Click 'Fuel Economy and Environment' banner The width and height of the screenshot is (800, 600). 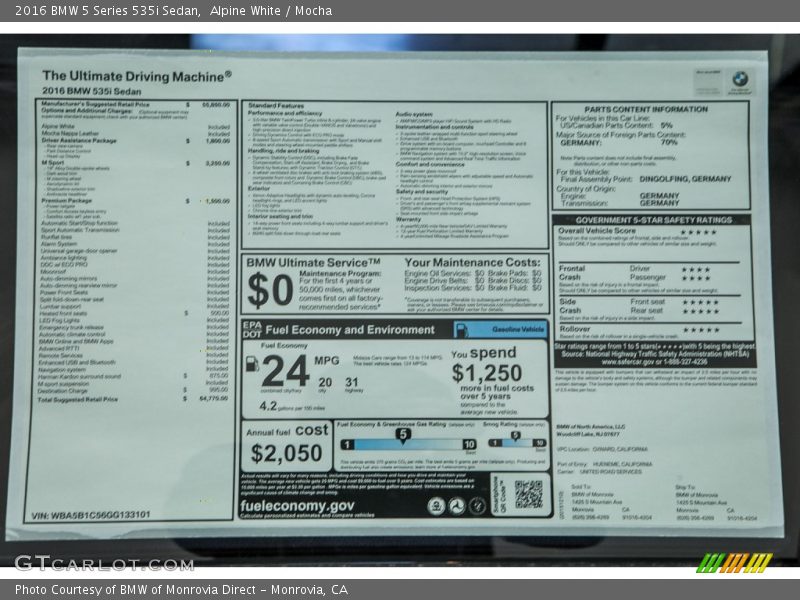[x=350, y=330]
